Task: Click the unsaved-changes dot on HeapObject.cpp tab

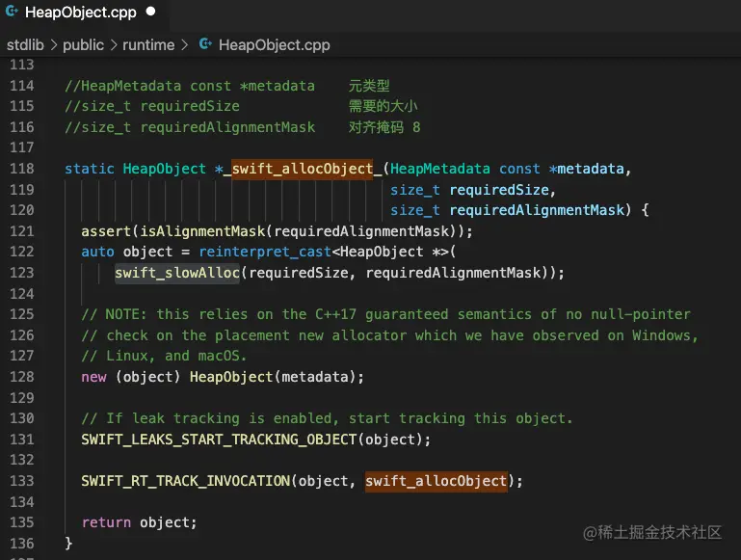Action: [x=150, y=12]
